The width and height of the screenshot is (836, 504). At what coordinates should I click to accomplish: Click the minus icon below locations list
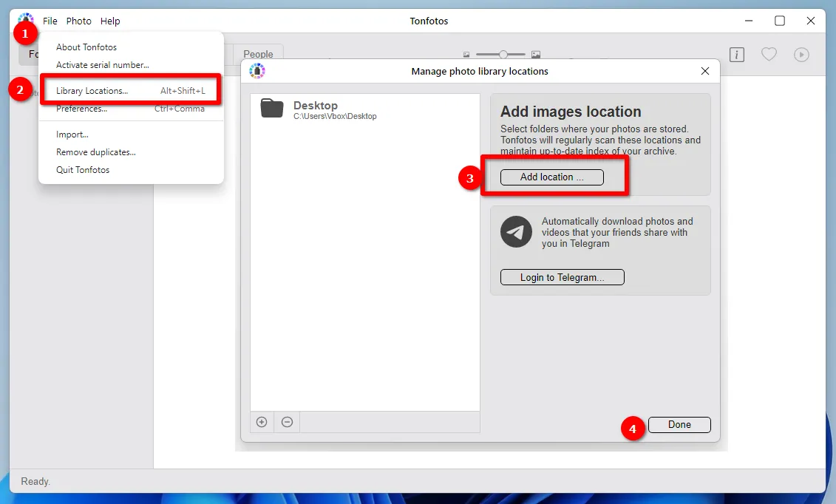coord(288,422)
